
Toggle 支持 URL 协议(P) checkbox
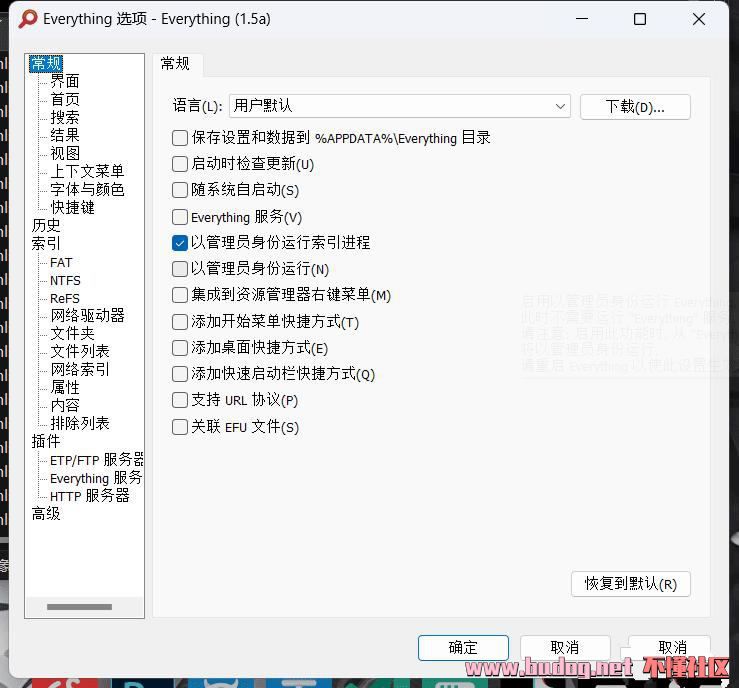click(180, 400)
